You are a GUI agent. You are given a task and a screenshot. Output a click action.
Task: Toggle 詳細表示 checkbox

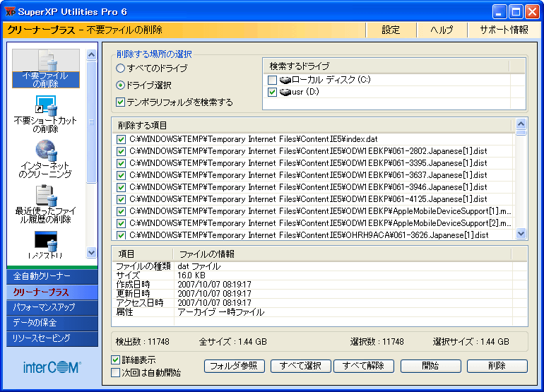point(115,360)
